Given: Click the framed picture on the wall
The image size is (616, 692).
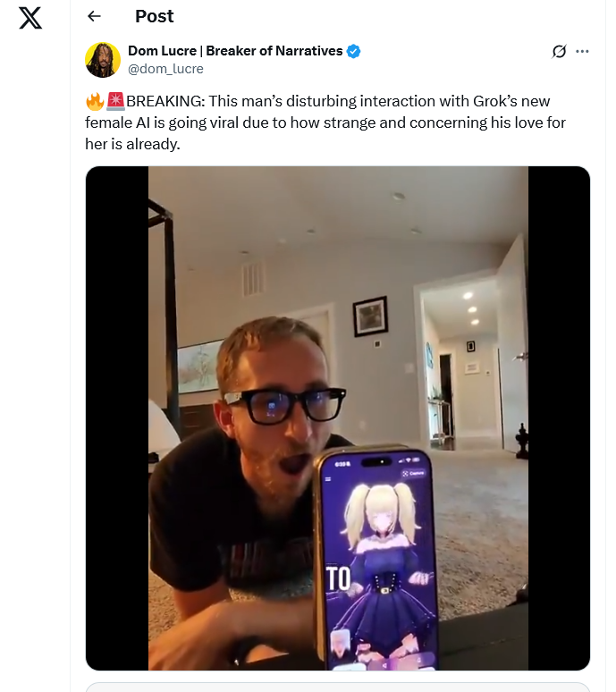Looking at the screenshot, I should click(370, 316).
